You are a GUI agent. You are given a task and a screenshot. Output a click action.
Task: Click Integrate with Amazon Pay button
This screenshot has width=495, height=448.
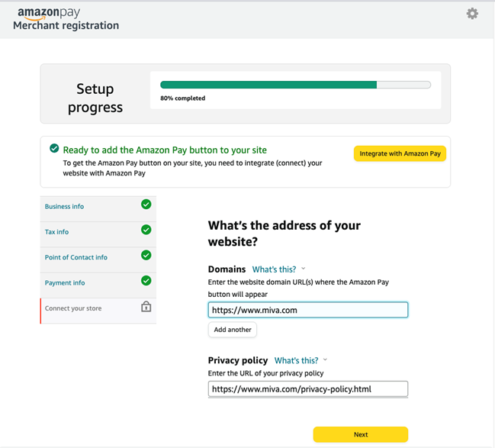[x=400, y=153]
